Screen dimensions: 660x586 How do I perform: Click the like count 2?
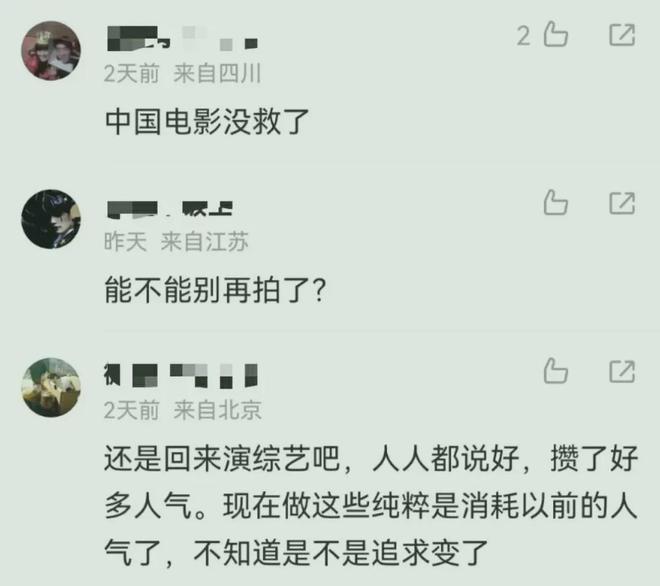coord(524,36)
